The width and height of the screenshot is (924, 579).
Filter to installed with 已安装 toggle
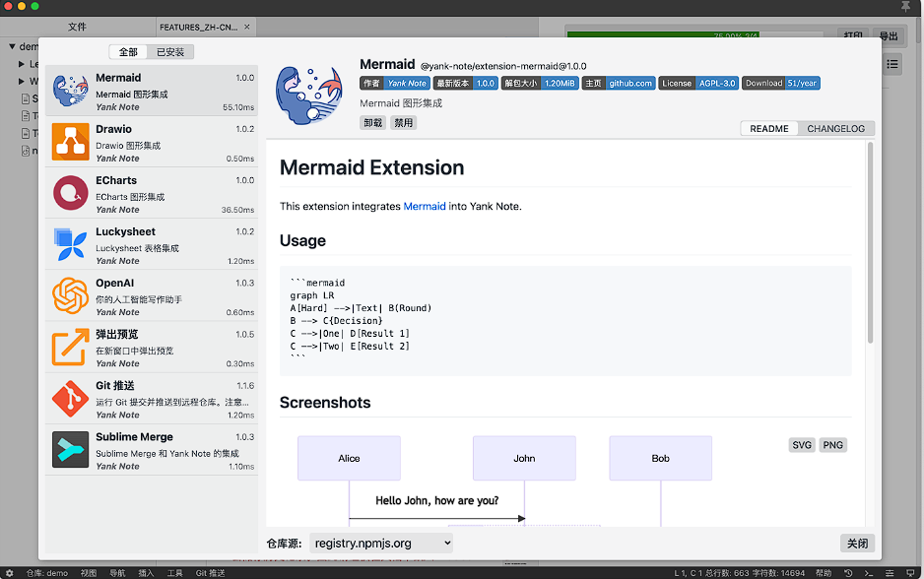point(170,52)
